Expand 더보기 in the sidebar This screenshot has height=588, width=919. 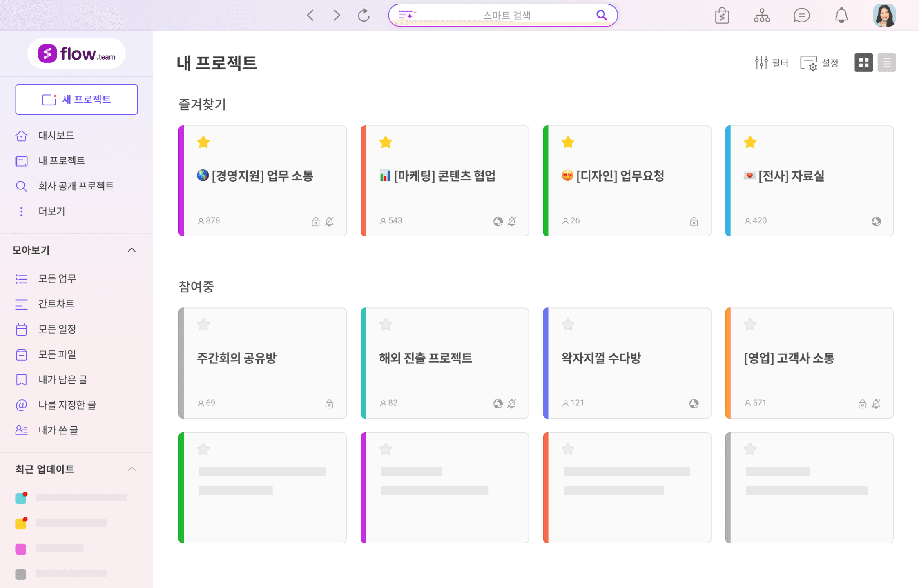coord(51,211)
